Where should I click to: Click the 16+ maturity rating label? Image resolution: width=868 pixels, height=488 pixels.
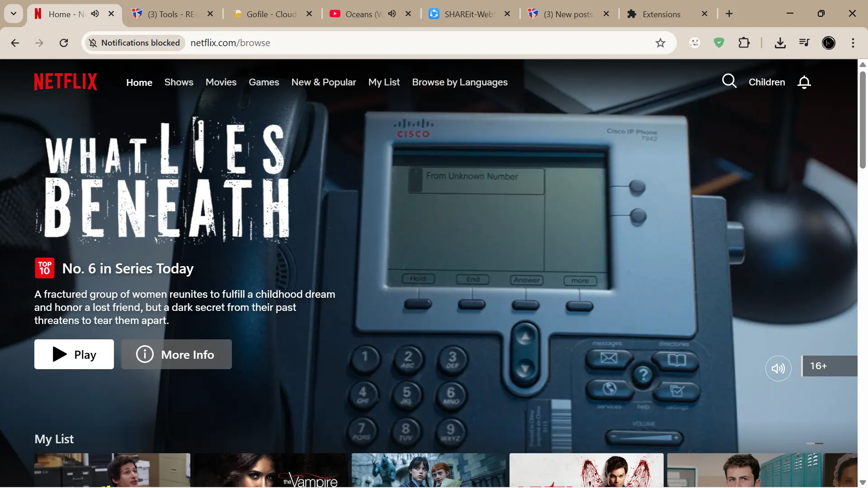click(829, 366)
